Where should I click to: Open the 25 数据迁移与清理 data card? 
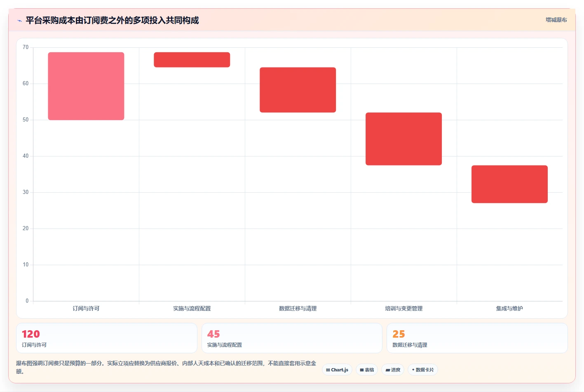point(477,338)
